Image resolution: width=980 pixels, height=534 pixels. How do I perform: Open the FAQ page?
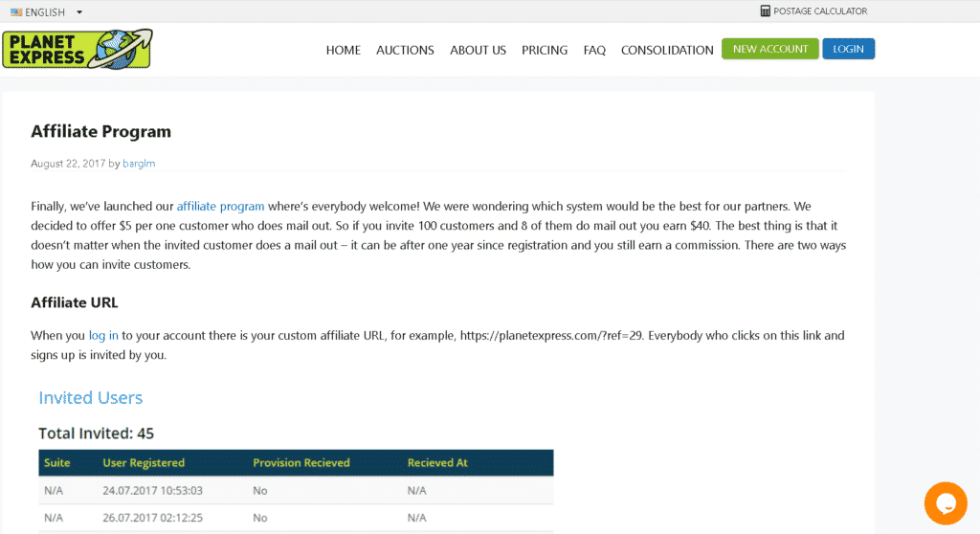pos(594,50)
